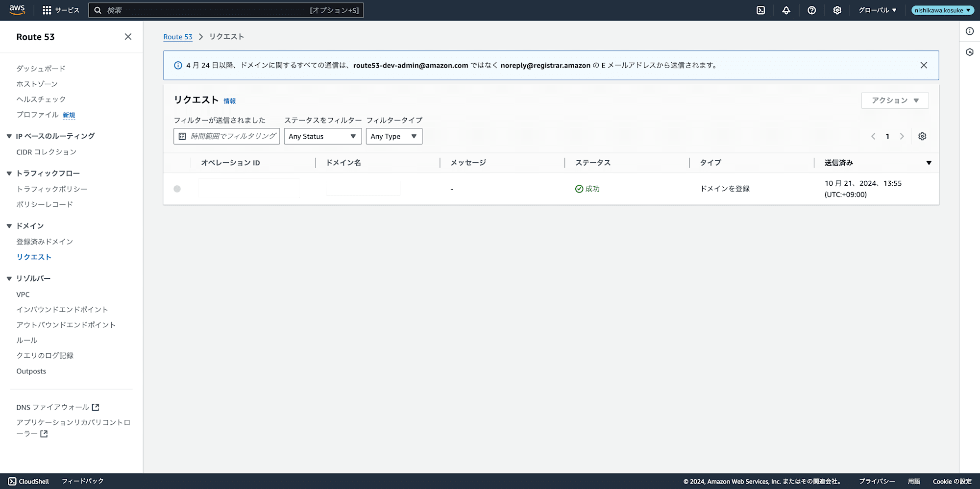Open プロファイル in sidebar

tap(37, 115)
